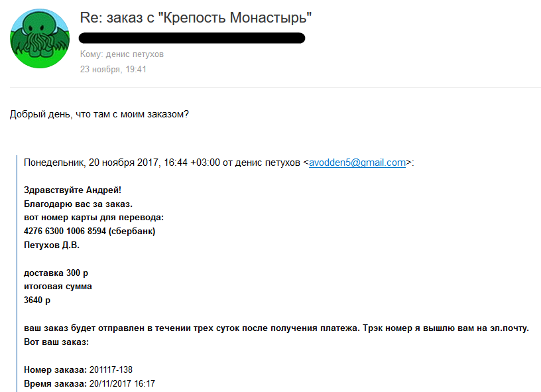The height and width of the screenshot is (392, 541).
Task: Click the total amount "3640 р"
Action: pyautogui.click(x=37, y=300)
